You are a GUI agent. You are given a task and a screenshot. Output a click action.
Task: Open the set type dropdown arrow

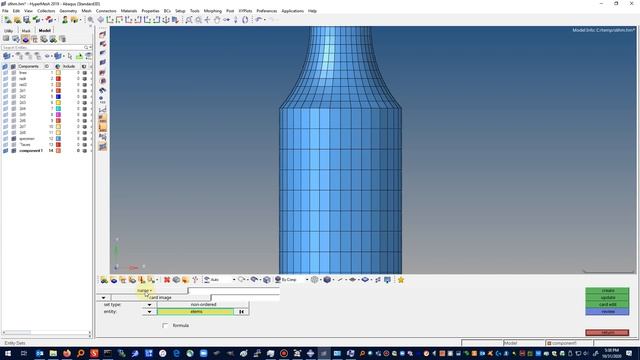tap(149, 304)
